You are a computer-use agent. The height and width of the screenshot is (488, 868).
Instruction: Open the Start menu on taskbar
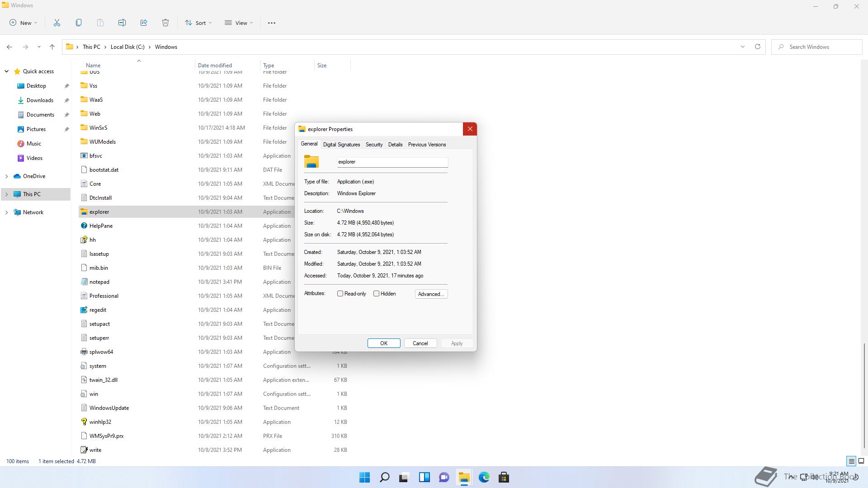coord(364,477)
